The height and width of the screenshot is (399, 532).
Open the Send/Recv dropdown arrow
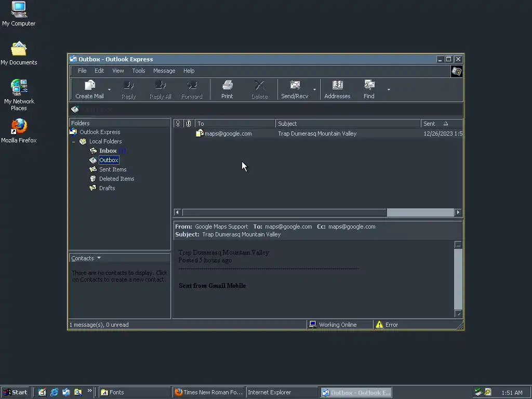coord(314,89)
